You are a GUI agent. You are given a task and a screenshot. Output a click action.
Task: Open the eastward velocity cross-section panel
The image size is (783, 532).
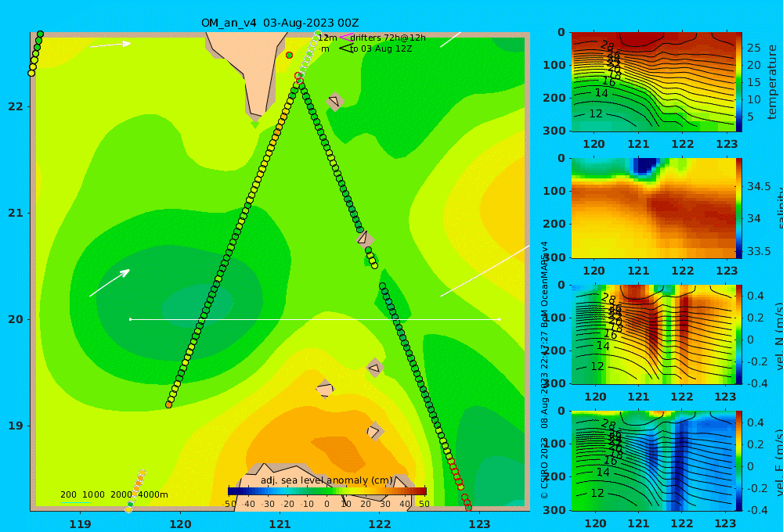(653, 461)
